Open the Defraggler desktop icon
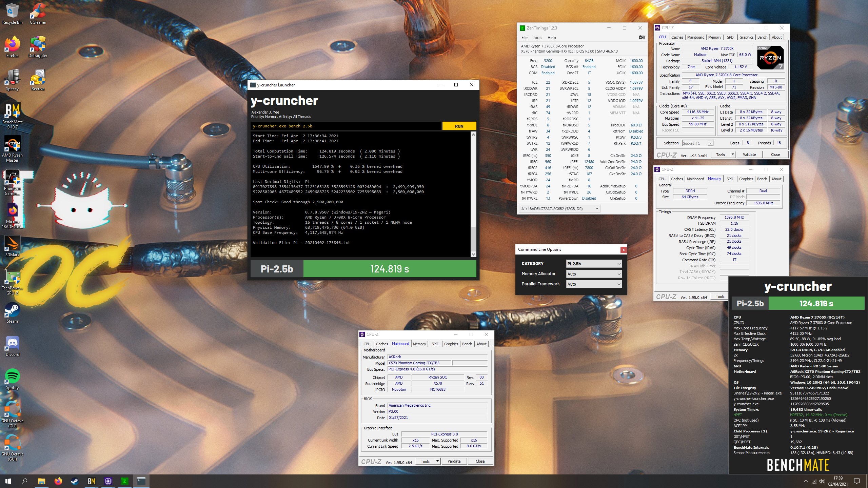 [x=38, y=47]
